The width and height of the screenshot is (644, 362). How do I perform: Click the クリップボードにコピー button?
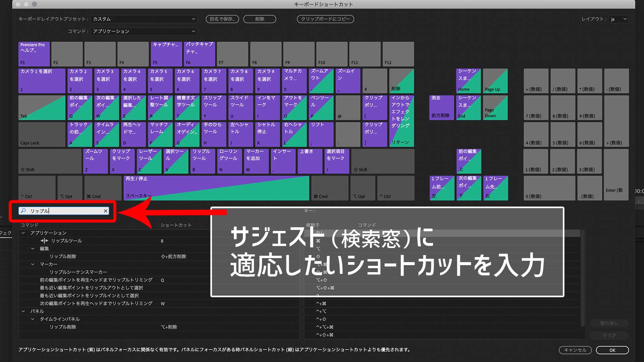pyautogui.click(x=325, y=19)
